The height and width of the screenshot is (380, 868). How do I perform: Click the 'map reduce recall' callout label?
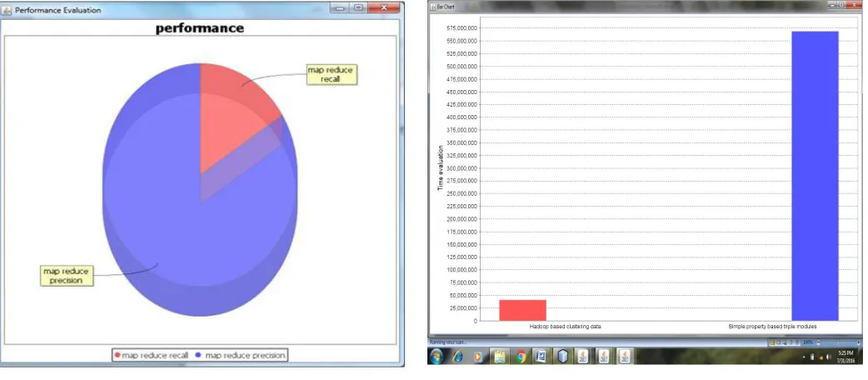(332, 74)
